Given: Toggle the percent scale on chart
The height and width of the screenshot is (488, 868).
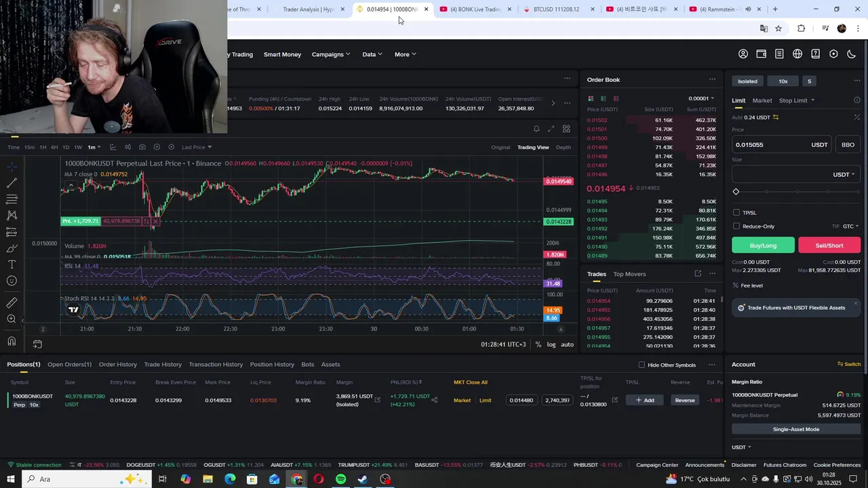Looking at the screenshot, I should [x=538, y=344].
